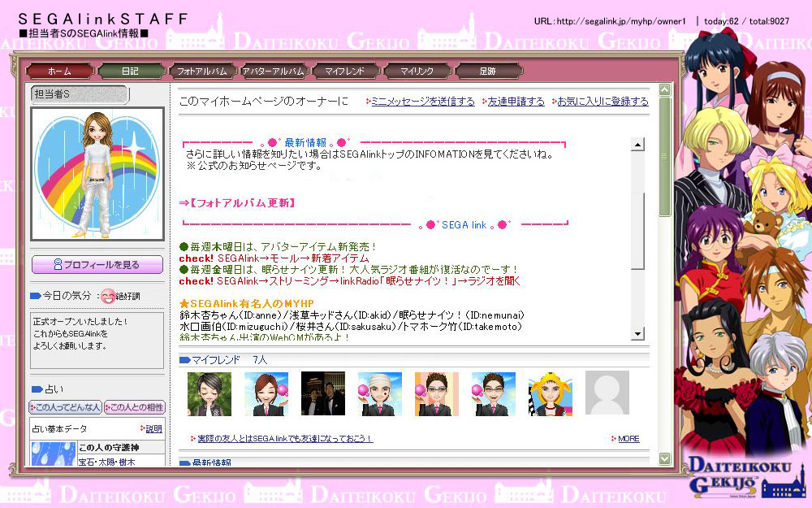Click the MORE link under friends list
The image size is (812, 508).
point(628,439)
